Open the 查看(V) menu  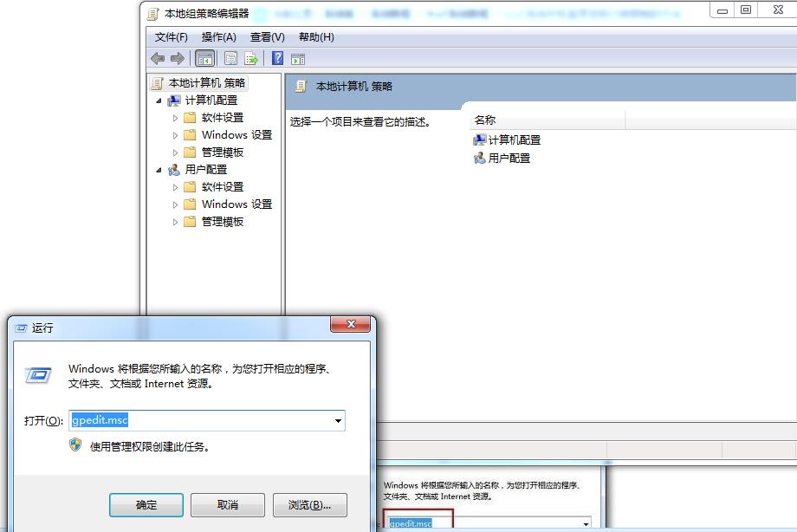[268, 37]
